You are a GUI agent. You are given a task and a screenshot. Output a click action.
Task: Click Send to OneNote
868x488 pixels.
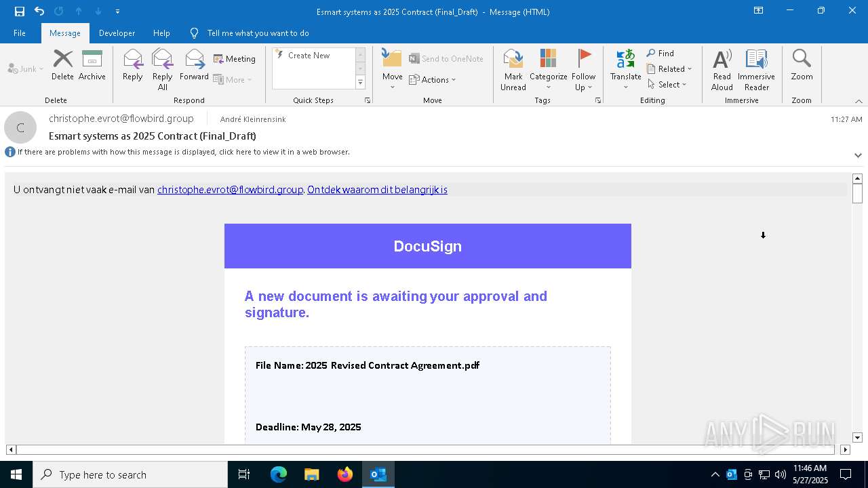pyautogui.click(x=446, y=59)
